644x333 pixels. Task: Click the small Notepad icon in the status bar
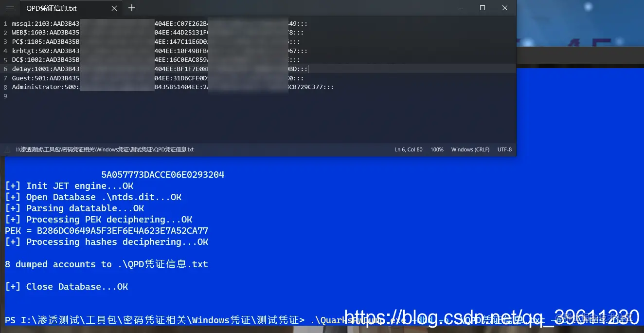[x=7, y=149]
